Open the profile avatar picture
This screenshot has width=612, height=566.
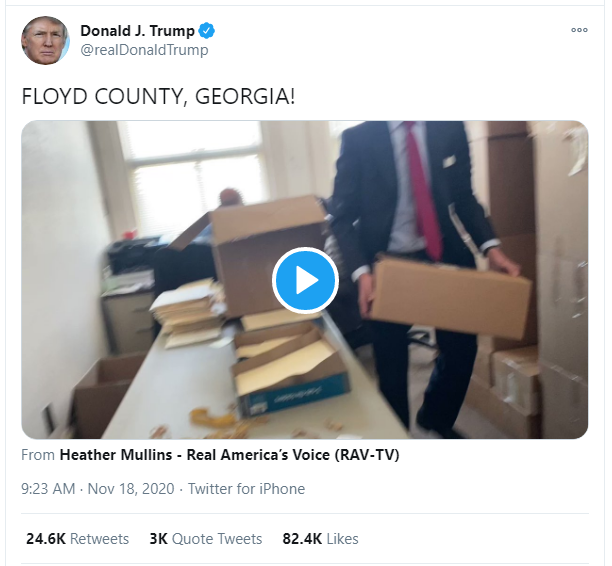tap(45, 40)
